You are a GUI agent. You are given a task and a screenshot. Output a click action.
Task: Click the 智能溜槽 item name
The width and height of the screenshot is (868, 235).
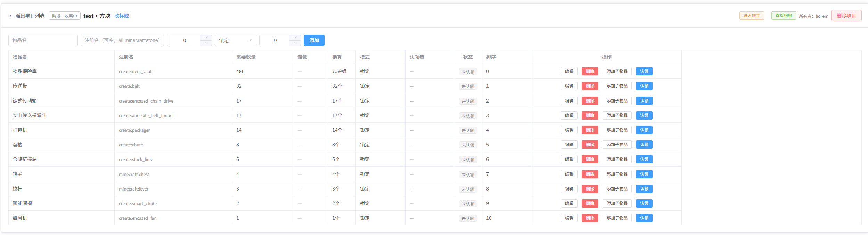(22, 203)
